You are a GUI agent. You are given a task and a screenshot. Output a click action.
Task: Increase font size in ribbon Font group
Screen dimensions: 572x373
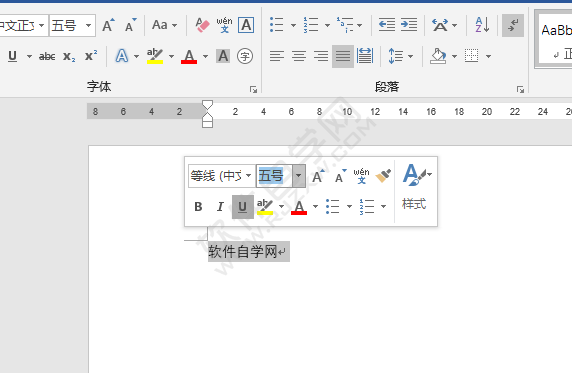[108, 25]
